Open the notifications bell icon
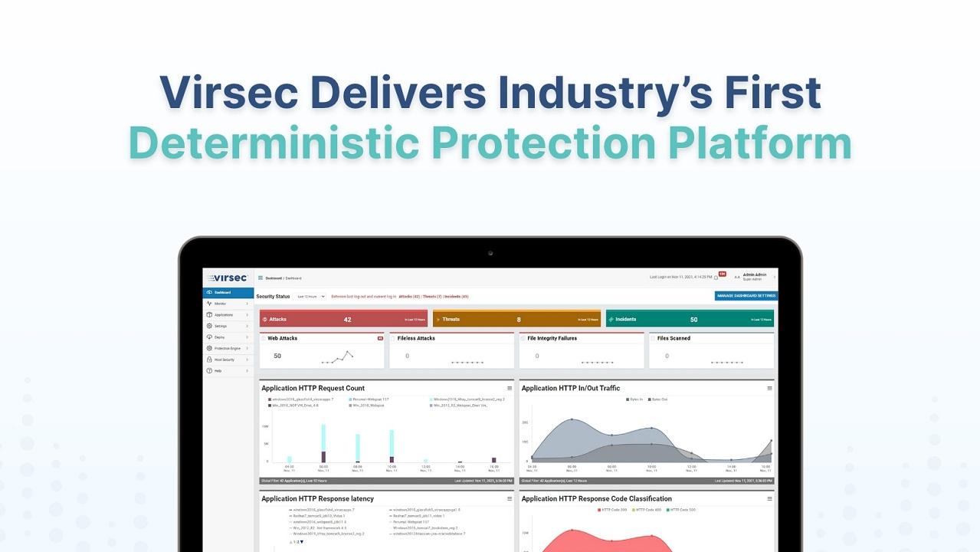980x552 pixels. (x=716, y=278)
